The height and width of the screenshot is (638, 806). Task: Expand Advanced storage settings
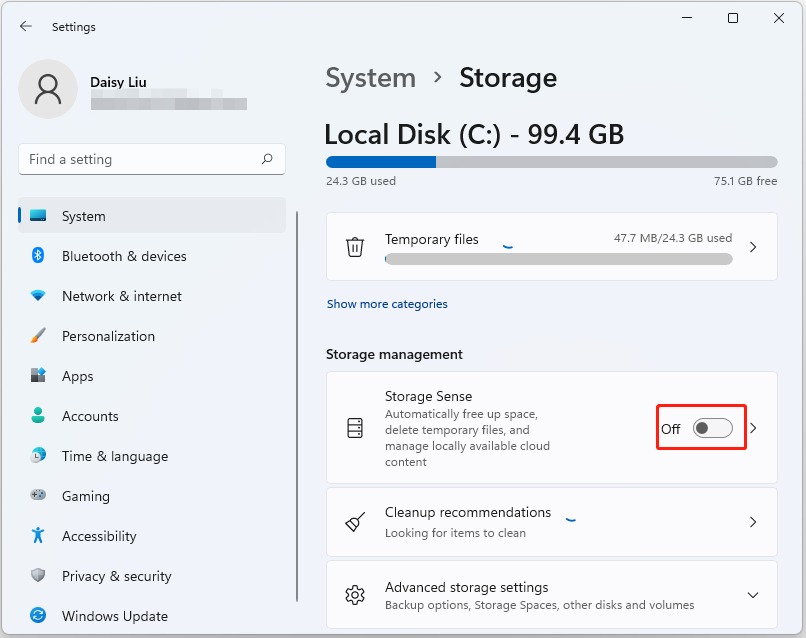coord(753,594)
